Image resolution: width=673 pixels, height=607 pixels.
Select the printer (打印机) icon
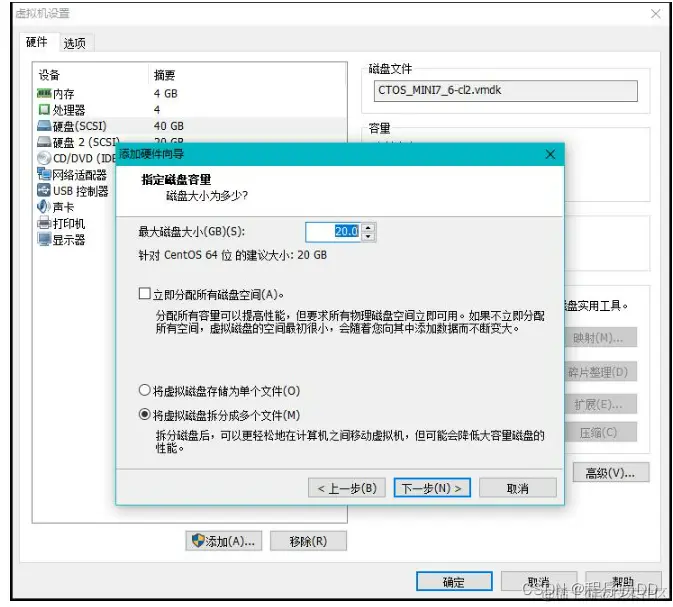tap(44, 223)
